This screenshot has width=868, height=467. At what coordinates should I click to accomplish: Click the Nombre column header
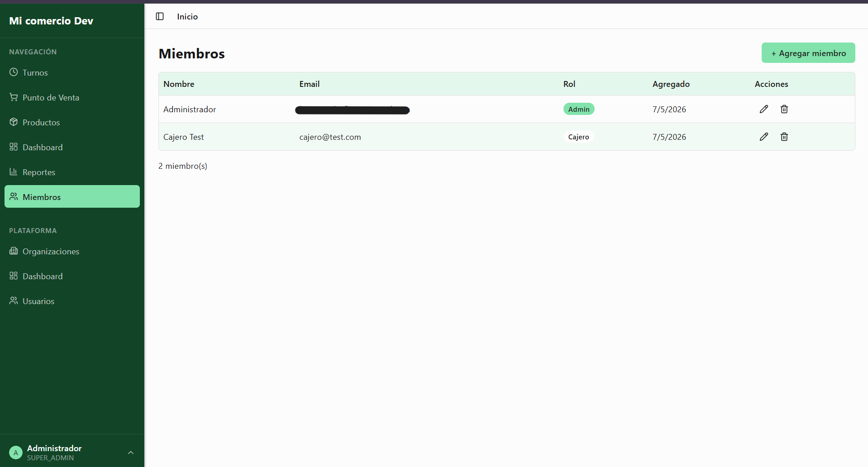pos(179,84)
